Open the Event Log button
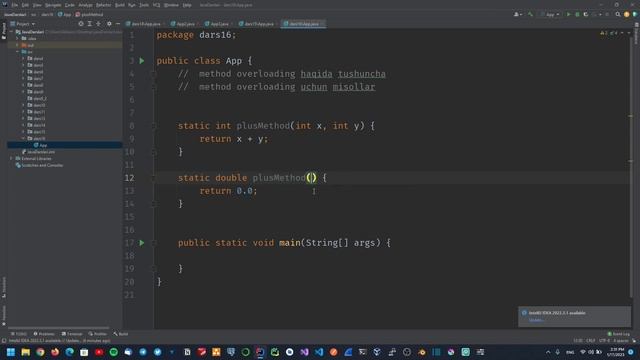 618,334
